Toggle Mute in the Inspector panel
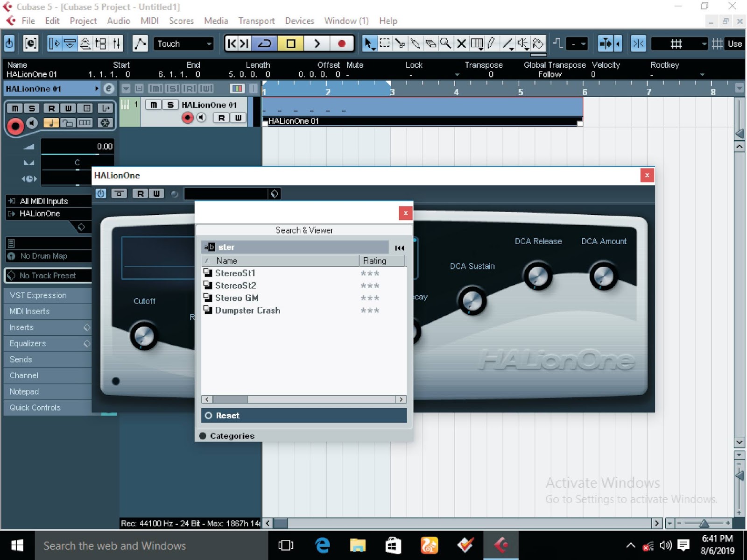The height and width of the screenshot is (560, 747). pos(15,108)
